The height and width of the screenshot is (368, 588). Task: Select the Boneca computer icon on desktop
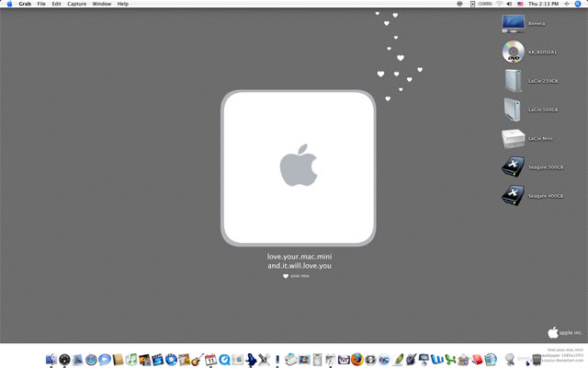513,24
